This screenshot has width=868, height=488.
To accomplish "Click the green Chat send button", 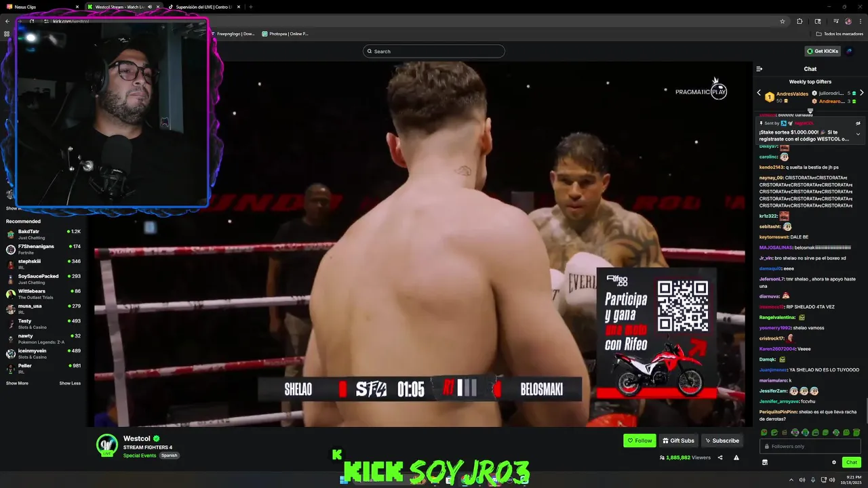I will [852, 462].
